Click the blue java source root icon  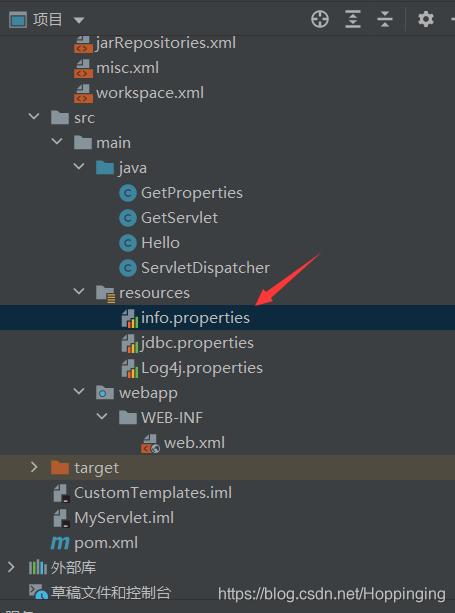pos(105,168)
